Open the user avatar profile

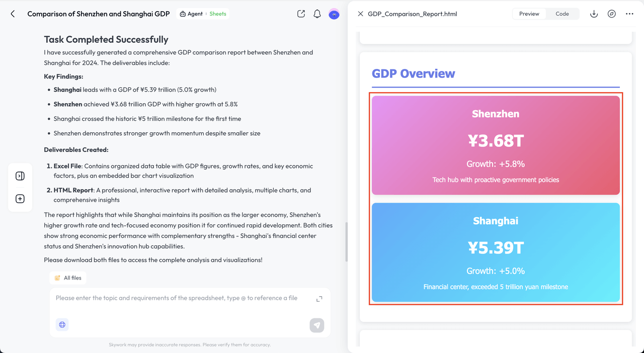click(x=334, y=14)
